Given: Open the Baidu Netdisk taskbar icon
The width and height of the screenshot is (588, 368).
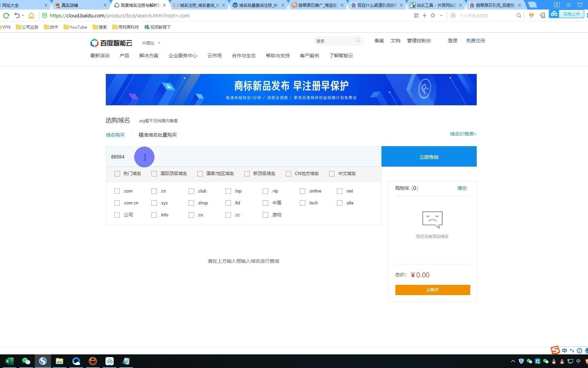Looking at the screenshot, I should pyautogui.click(x=109, y=361).
